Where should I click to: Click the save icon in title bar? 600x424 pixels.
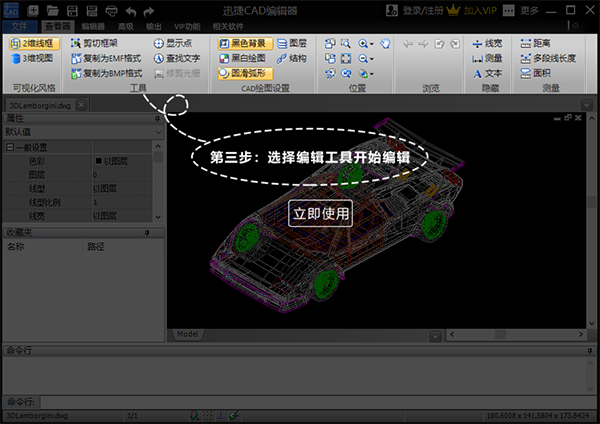[72, 11]
